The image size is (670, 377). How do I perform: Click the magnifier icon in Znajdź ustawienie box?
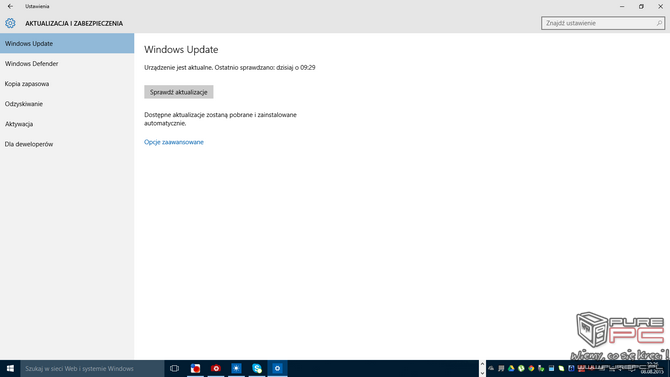659,23
